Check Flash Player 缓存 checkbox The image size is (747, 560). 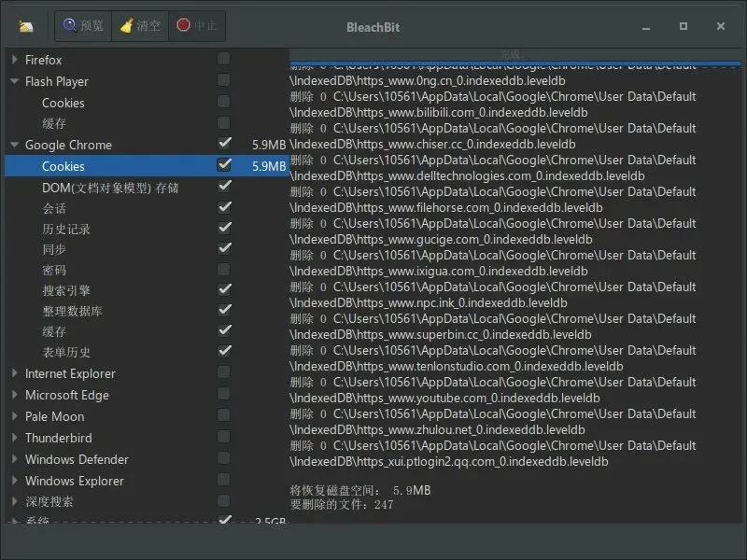[x=223, y=123]
